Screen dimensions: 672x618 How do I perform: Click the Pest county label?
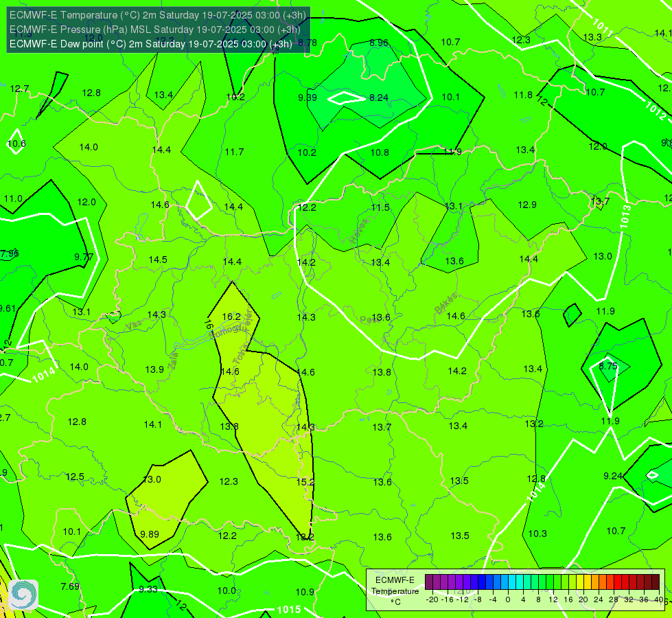tap(370, 319)
